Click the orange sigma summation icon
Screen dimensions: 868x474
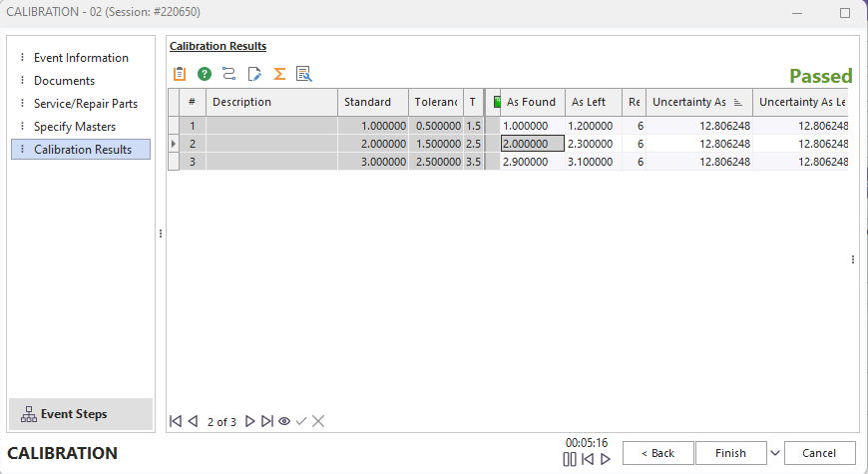(x=279, y=73)
